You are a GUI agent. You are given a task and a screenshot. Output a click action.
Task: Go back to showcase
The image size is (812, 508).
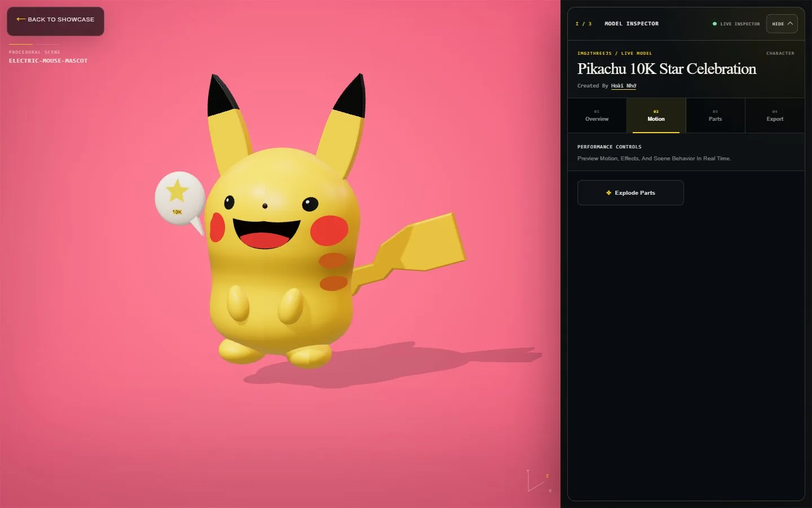coord(55,21)
